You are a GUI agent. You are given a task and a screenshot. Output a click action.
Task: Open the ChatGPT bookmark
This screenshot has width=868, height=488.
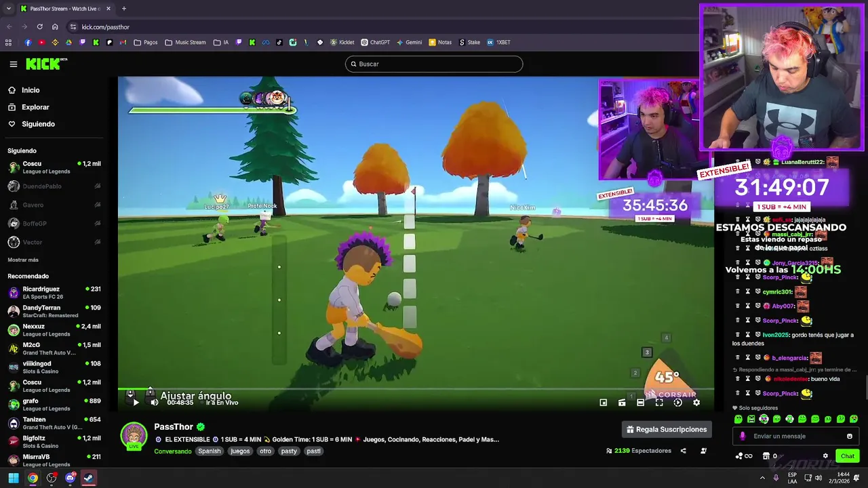point(375,42)
